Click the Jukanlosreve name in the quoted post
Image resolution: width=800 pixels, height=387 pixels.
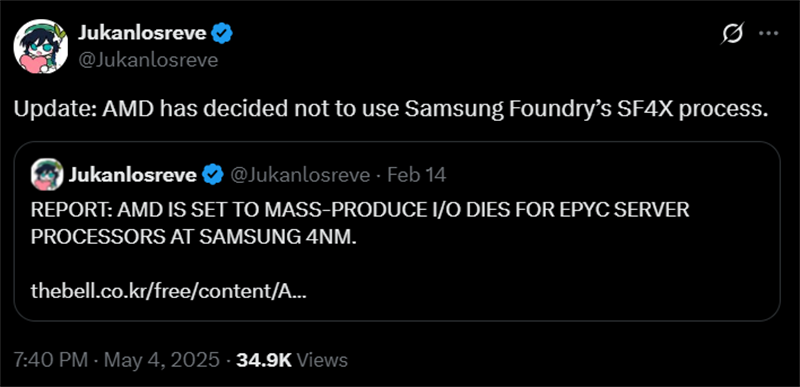[x=133, y=175]
